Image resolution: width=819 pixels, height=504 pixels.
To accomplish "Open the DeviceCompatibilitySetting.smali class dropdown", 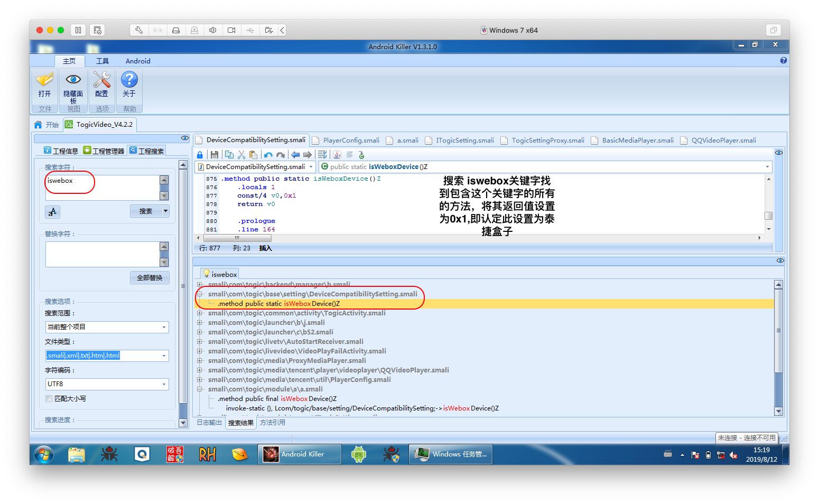I will click(311, 167).
